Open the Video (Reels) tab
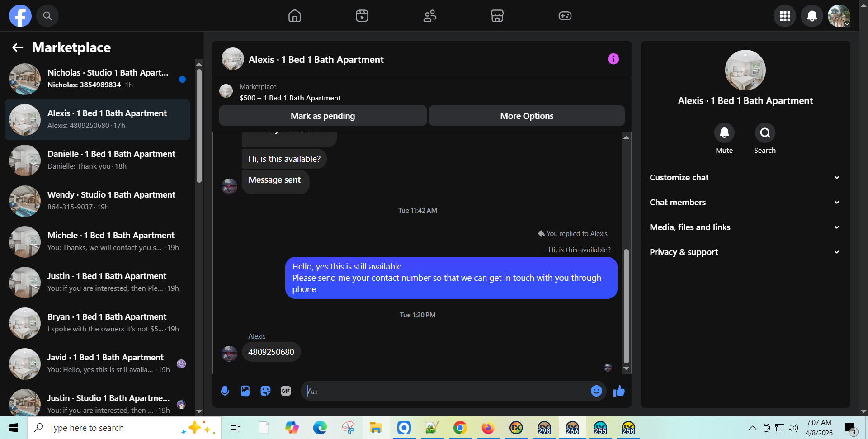 tap(362, 16)
